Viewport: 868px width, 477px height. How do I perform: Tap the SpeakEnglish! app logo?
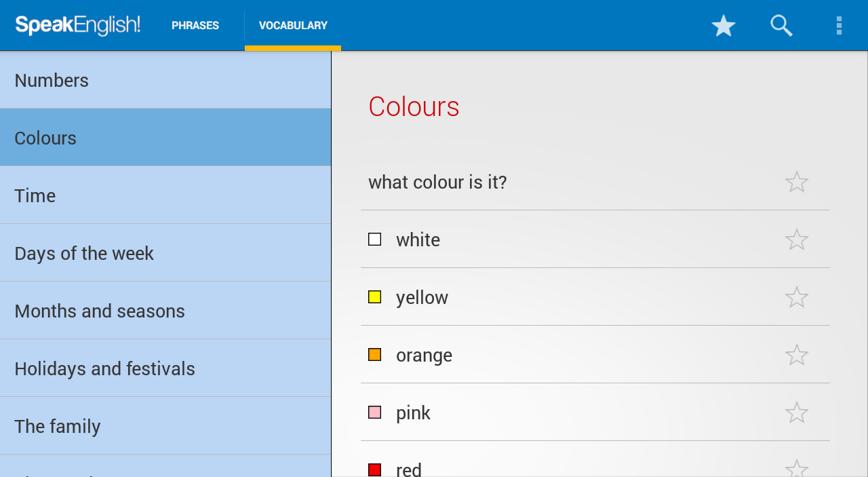tap(78, 26)
